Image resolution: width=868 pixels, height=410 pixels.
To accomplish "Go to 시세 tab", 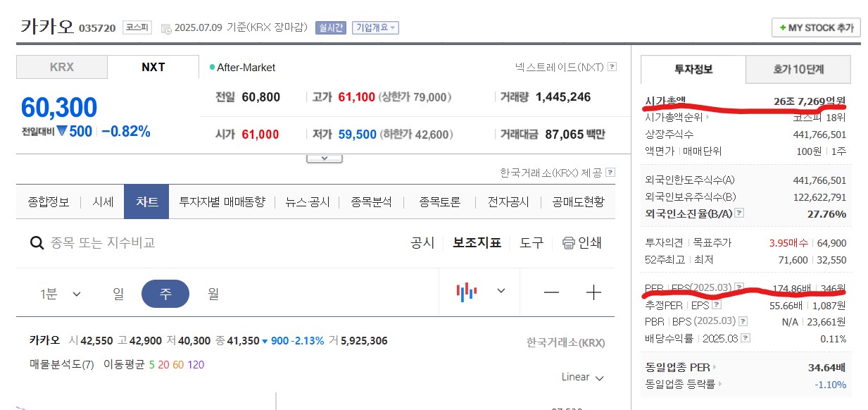I will coord(103,202).
